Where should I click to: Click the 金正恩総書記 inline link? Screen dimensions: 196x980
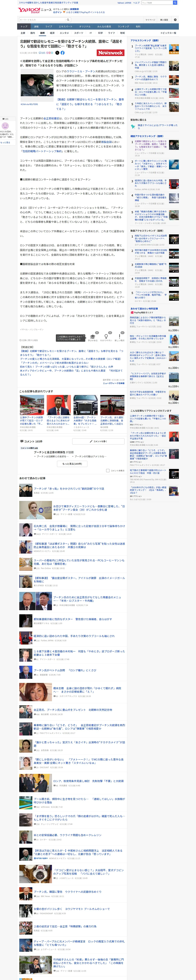52,118
